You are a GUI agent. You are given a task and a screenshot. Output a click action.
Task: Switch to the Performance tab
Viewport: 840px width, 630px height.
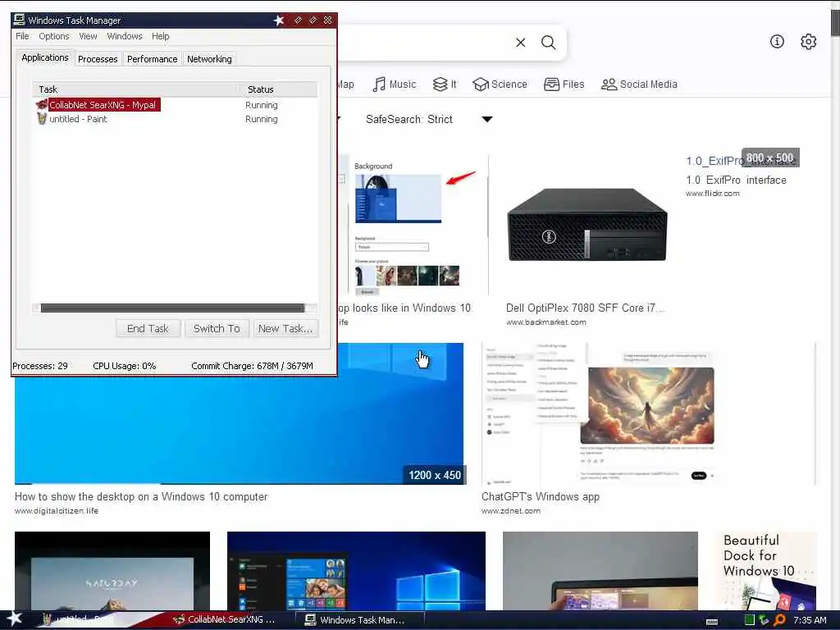pos(152,59)
